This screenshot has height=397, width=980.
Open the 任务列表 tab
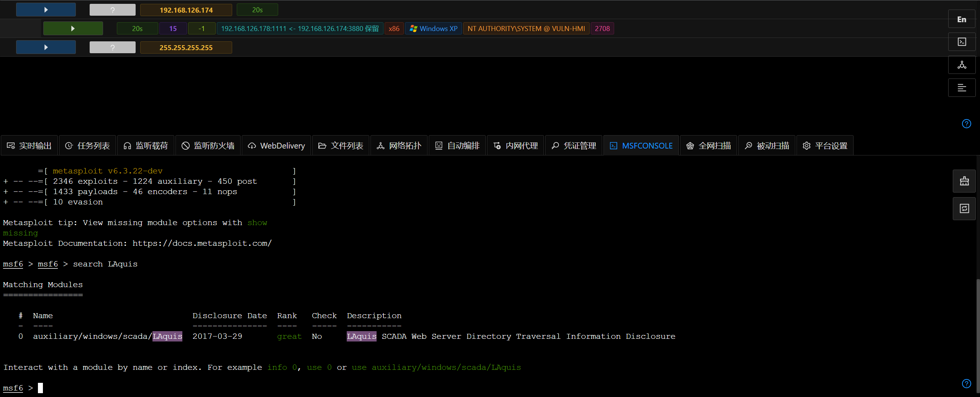coord(88,145)
